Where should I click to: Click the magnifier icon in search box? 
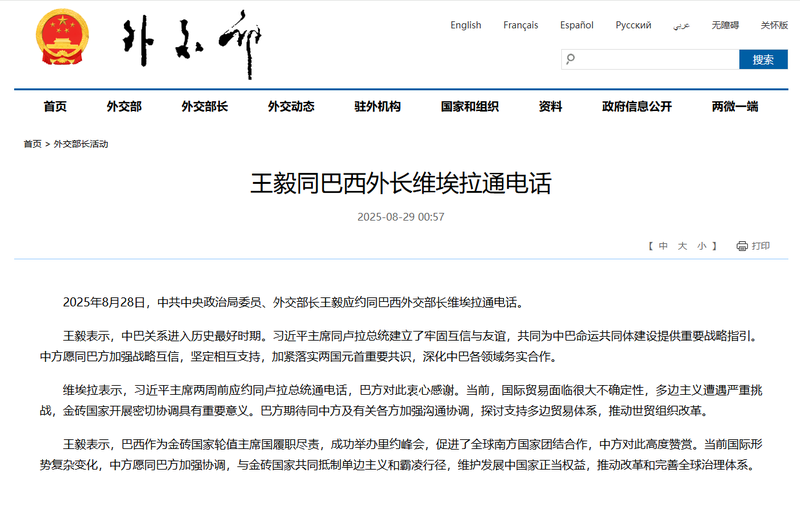point(569,60)
